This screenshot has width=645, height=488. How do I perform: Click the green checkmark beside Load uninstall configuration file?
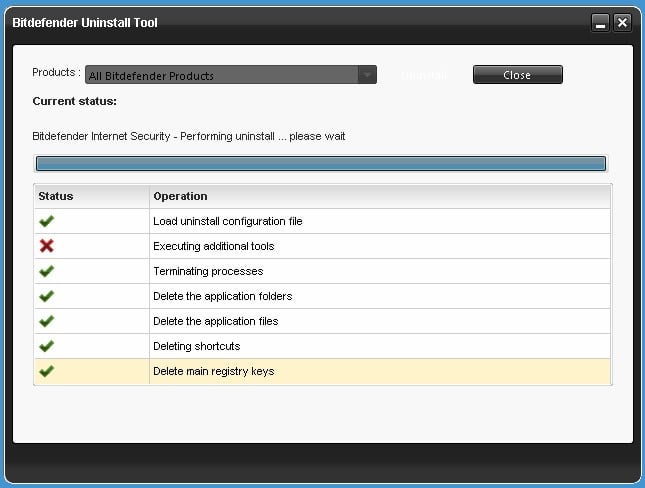pos(46,221)
